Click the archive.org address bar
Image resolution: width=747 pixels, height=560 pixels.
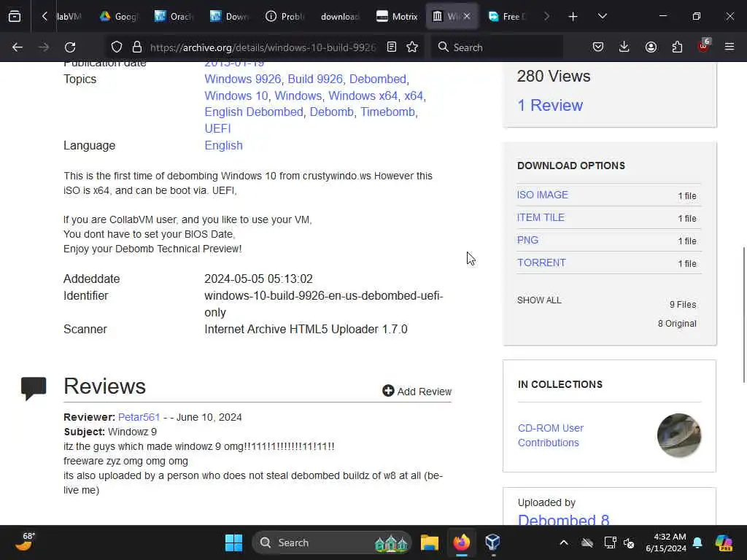(x=263, y=47)
